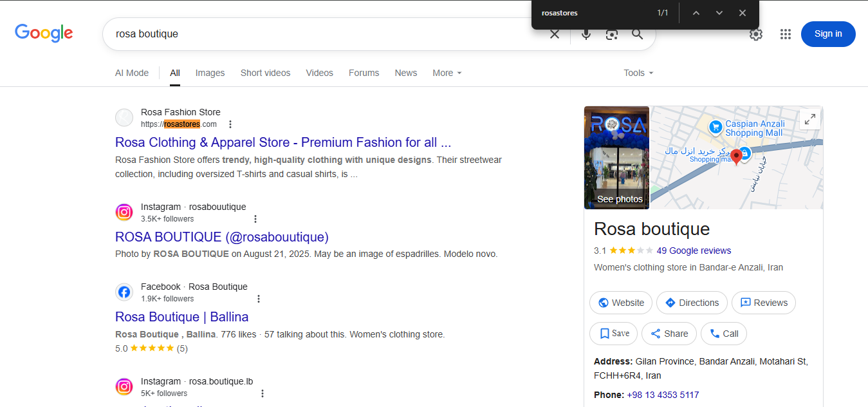Screen dimensions: 868x407
Task: Expand the More search filters dropdown
Action: (x=447, y=73)
